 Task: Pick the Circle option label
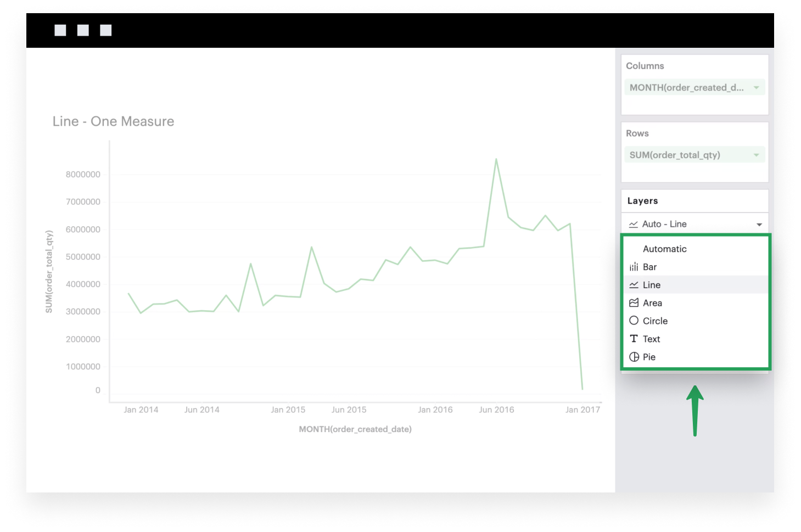click(x=655, y=321)
